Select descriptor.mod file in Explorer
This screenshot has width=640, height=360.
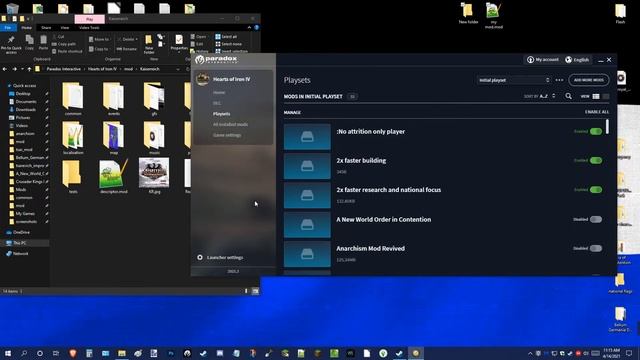click(114, 176)
